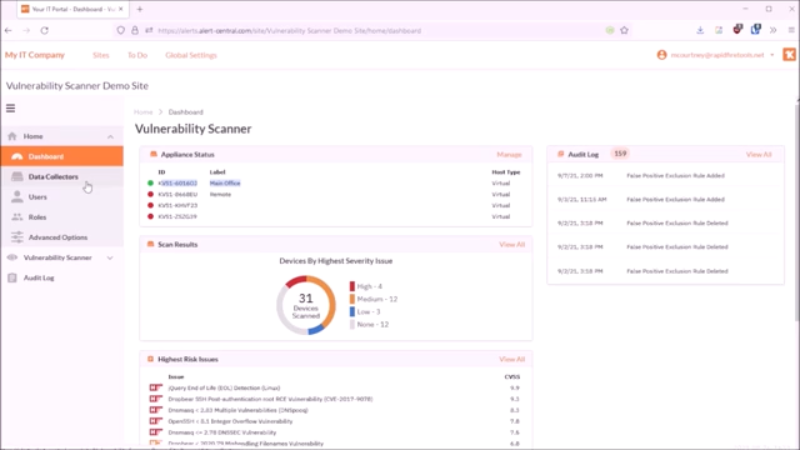Open the user account dropdown arrow

click(x=772, y=55)
